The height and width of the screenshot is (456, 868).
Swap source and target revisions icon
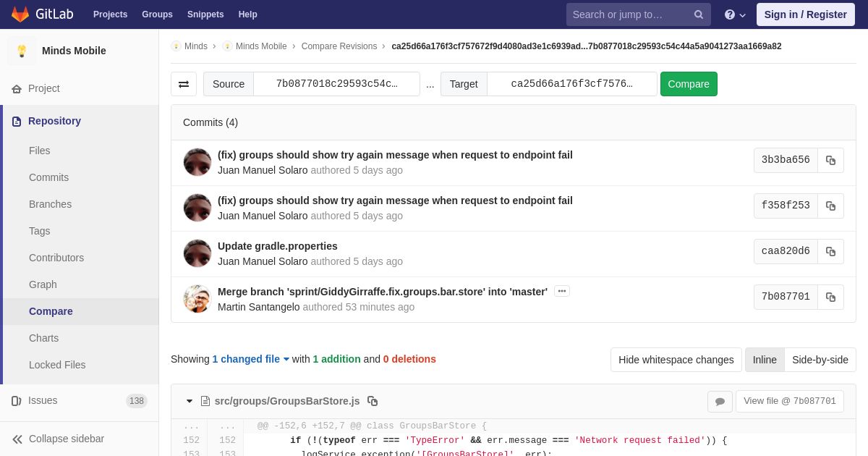184,84
